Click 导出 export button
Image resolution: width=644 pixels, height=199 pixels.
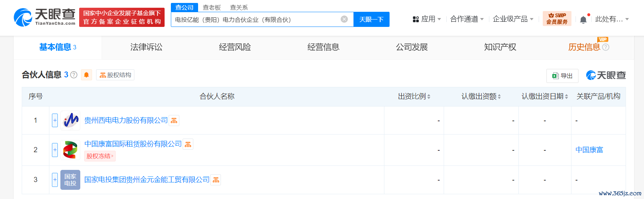pos(562,76)
